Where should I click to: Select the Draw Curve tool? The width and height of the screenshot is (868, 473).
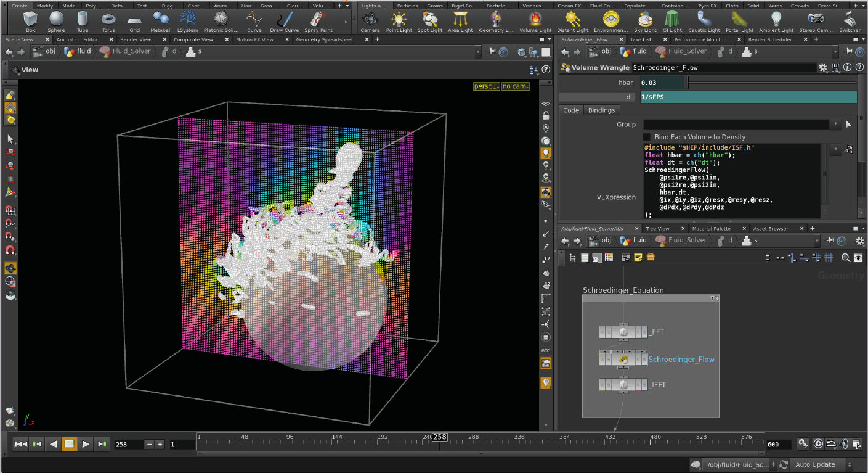click(x=284, y=22)
